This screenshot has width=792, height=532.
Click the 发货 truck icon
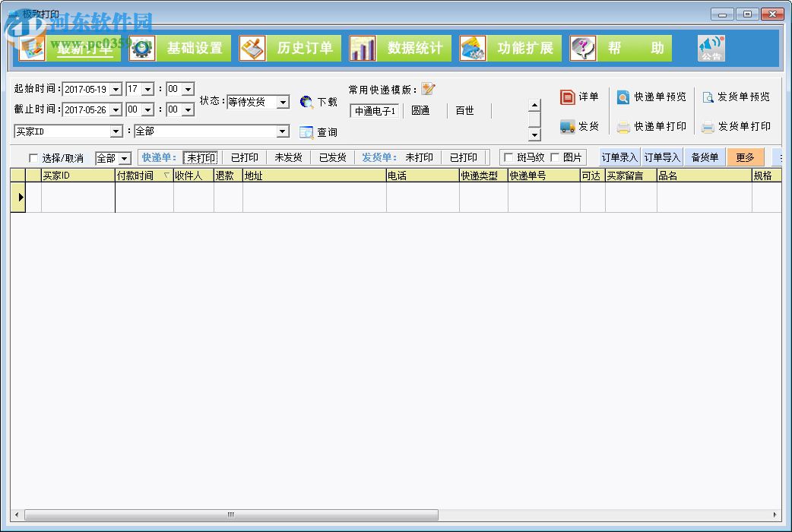click(567, 126)
